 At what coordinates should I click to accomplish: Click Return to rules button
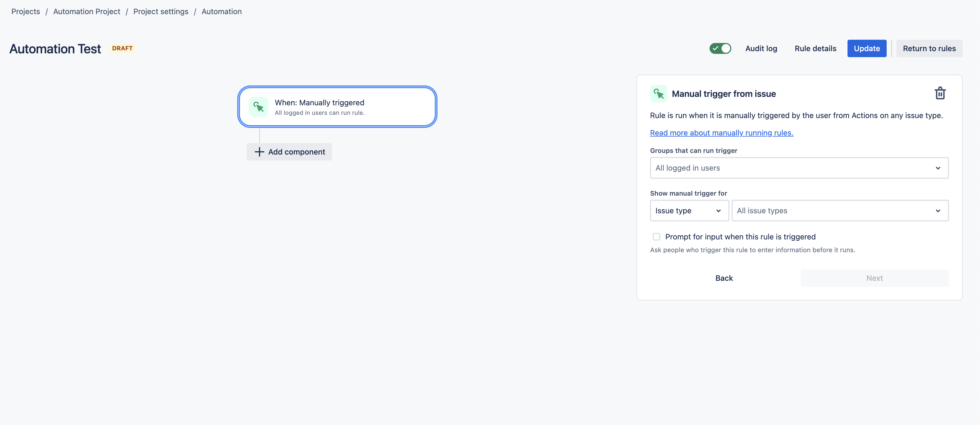click(929, 48)
